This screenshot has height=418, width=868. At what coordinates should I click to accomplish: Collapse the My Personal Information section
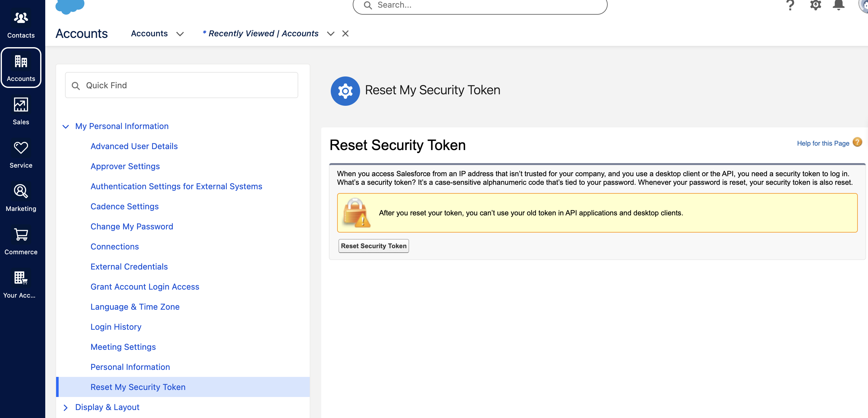tap(66, 126)
